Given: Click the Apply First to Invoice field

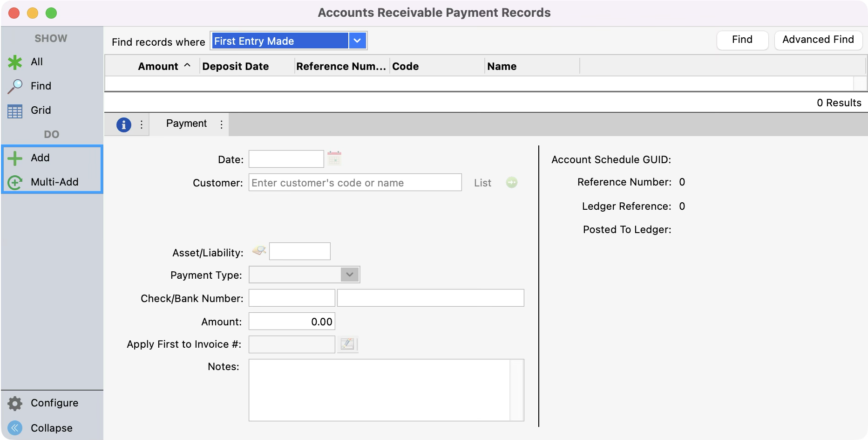Looking at the screenshot, I should (292, 344).
